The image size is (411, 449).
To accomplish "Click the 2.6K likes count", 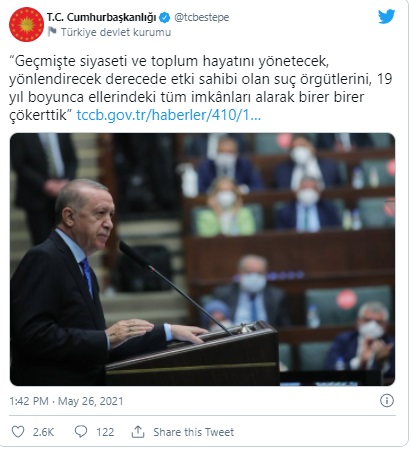I will [x=43, y=432].
